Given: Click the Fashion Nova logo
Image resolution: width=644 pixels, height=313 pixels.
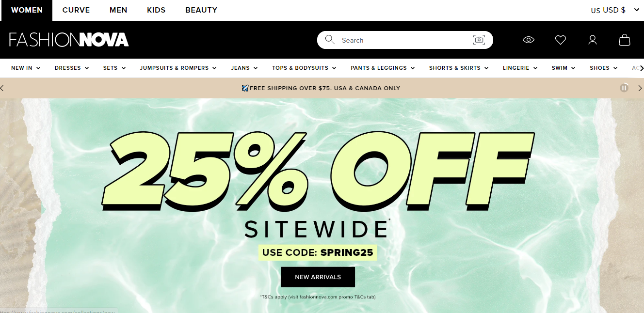Looking at the screenshot, I should coord(69,40).
